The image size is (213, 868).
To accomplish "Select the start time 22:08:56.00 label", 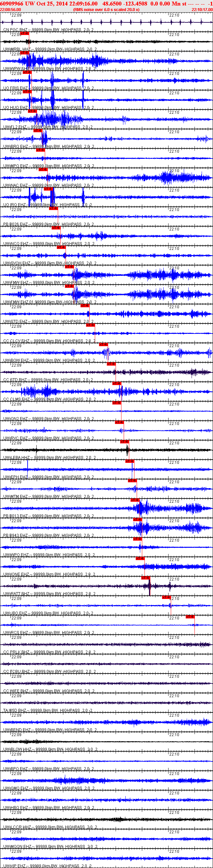I will pos(10,10).
